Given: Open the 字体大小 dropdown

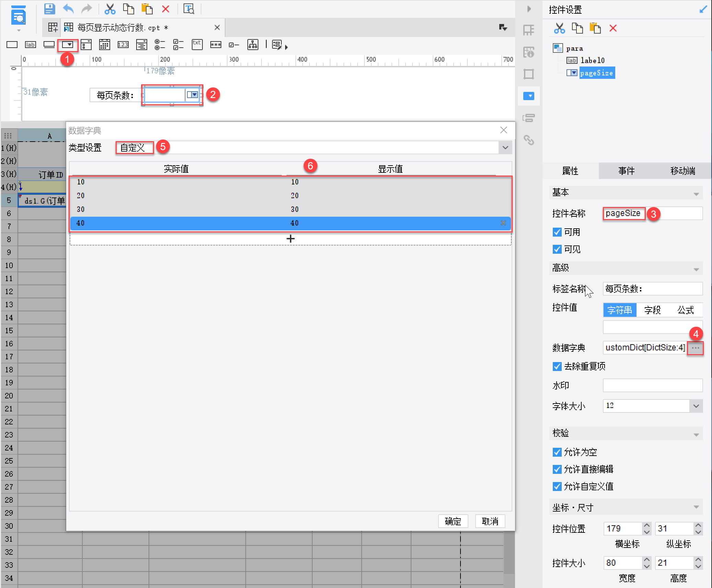Looking at the screenshot, I should pos(696,406).
